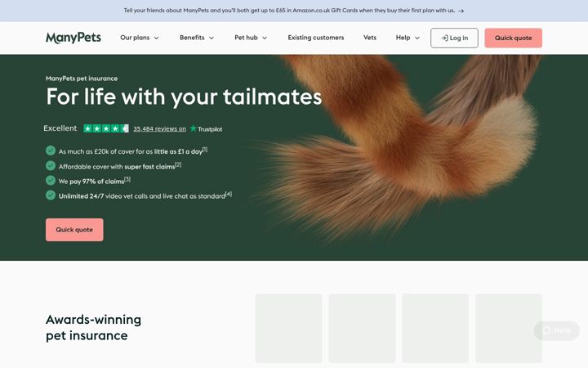Click the header Quick quote button
Image resolution: width=588 pixels, height=368 pixels.
click(513, 38)
